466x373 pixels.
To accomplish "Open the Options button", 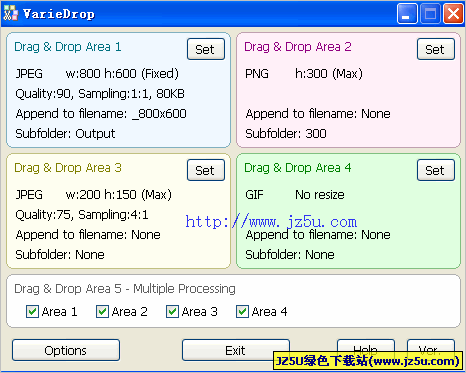I will click(66, 350).
